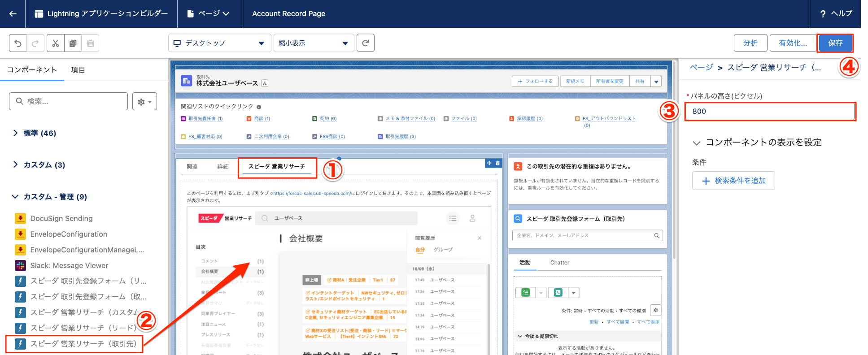The width and height of the screenshot is (868, 355).
Task: Click the delete trash icon on canvas tab component
Action: [x=497, y=163]
